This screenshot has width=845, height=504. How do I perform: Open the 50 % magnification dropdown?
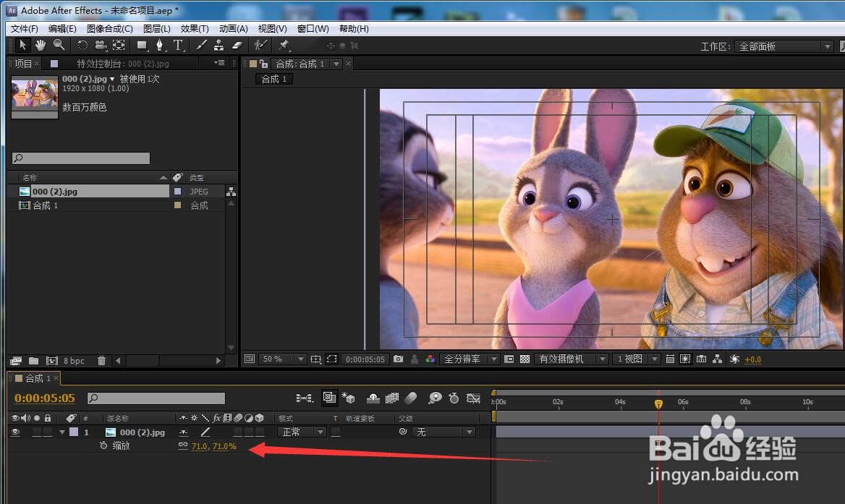[x=282, y=359]
